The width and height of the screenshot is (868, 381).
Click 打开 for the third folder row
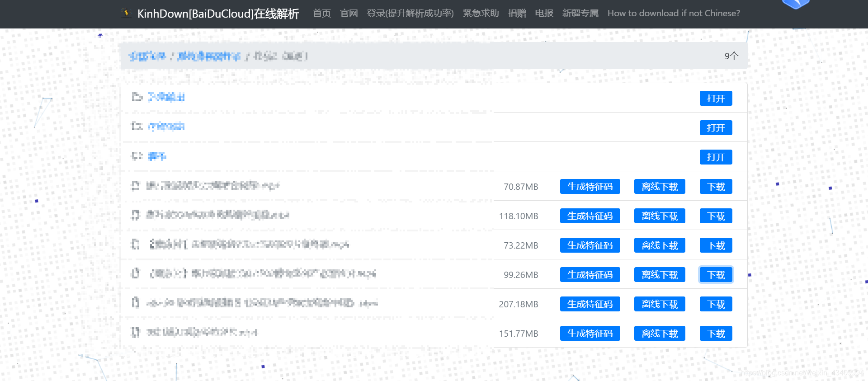716,157
